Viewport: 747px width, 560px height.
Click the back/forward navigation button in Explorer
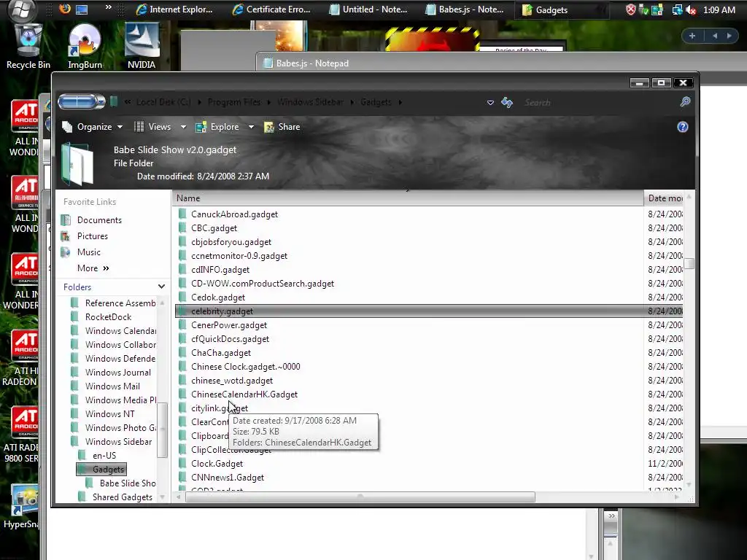pos(82,101)
